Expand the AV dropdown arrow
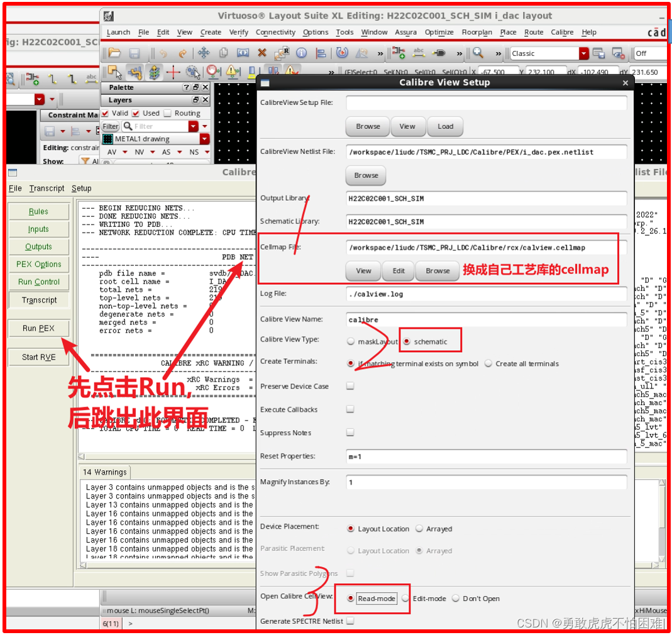The height and width of the screenshot is (635, 672). pos(124,152)
